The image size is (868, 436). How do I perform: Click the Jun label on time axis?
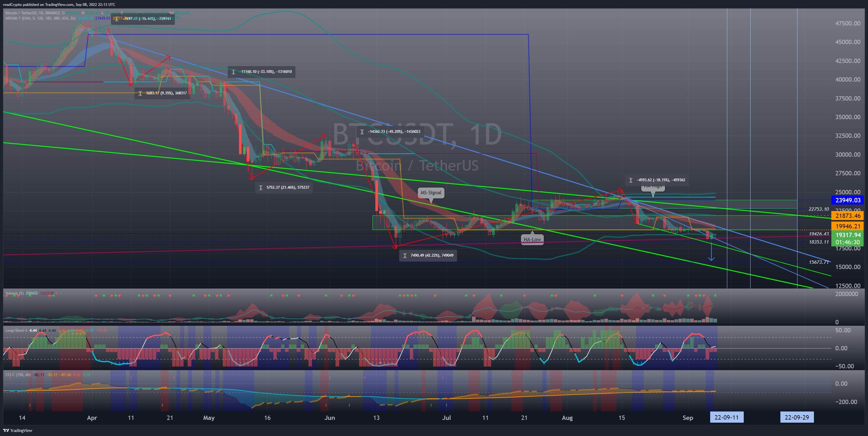click(x=330, y=418)
